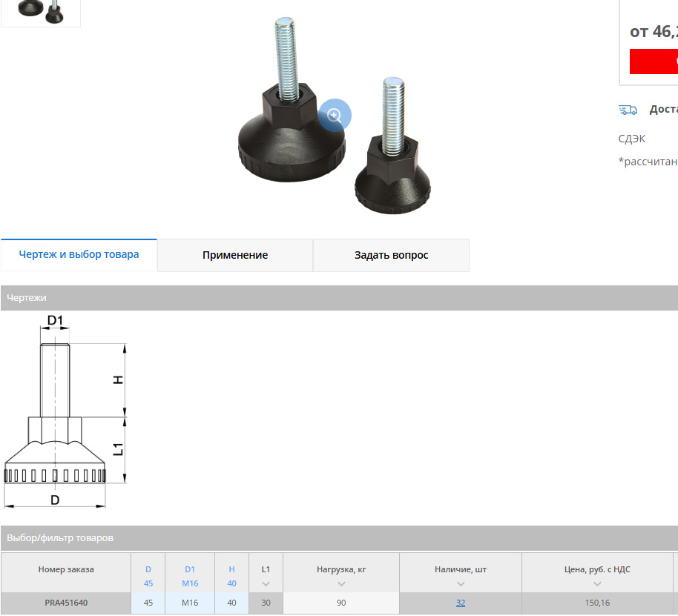Viewport: 678px width, 616px height.
Task: Select the Чертеж и выбор товара tab
Action: point(79,254)
